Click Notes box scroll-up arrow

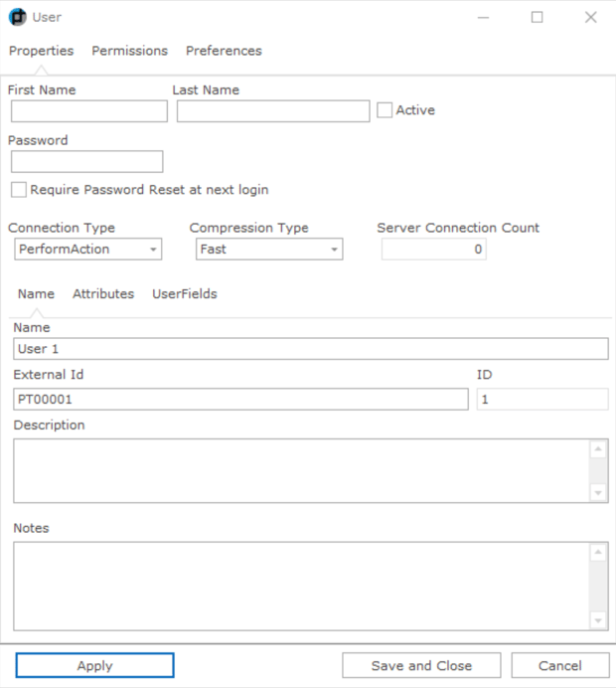pyautogui.click(x=598, y=553)
